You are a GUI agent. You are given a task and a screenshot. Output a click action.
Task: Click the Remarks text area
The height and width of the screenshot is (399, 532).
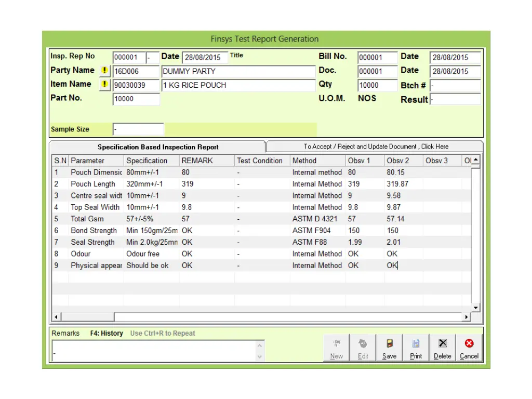click(154, 351)
